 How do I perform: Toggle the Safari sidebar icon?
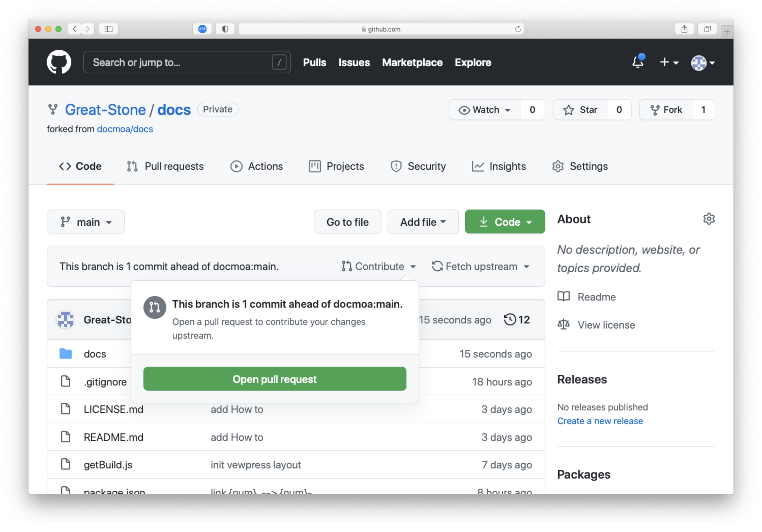pos(109,29)
